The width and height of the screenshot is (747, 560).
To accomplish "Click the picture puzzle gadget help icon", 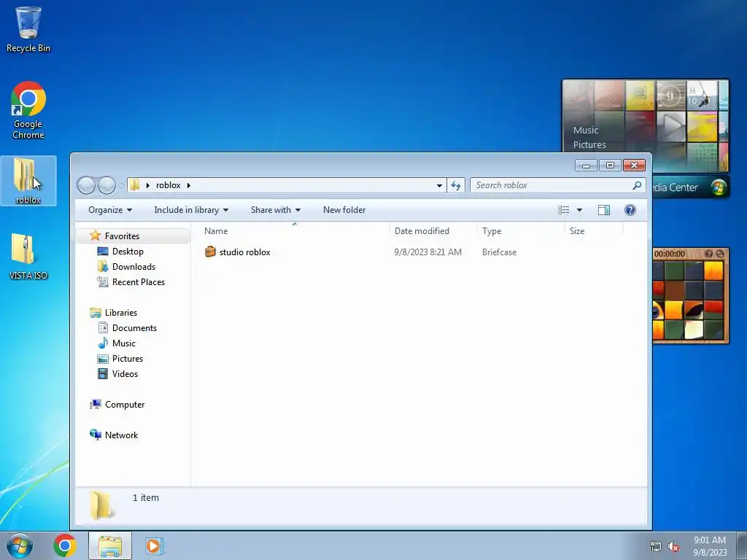I will pos(708,254).
